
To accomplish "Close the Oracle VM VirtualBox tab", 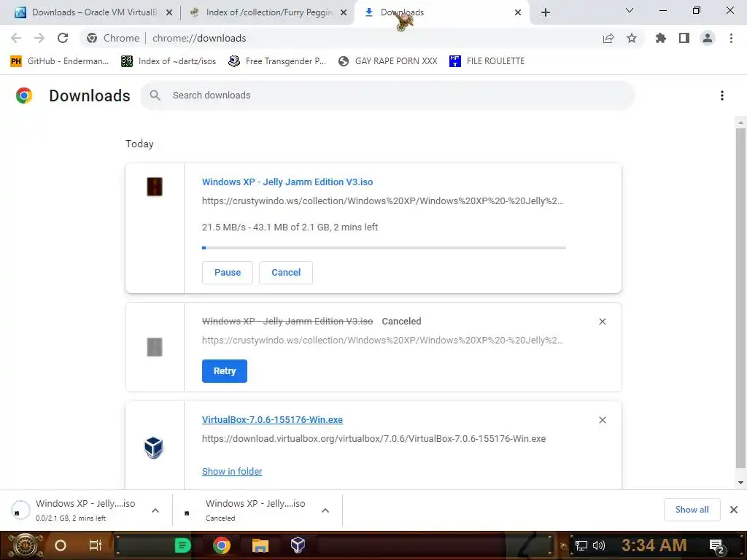I will [x=169, y=12].
